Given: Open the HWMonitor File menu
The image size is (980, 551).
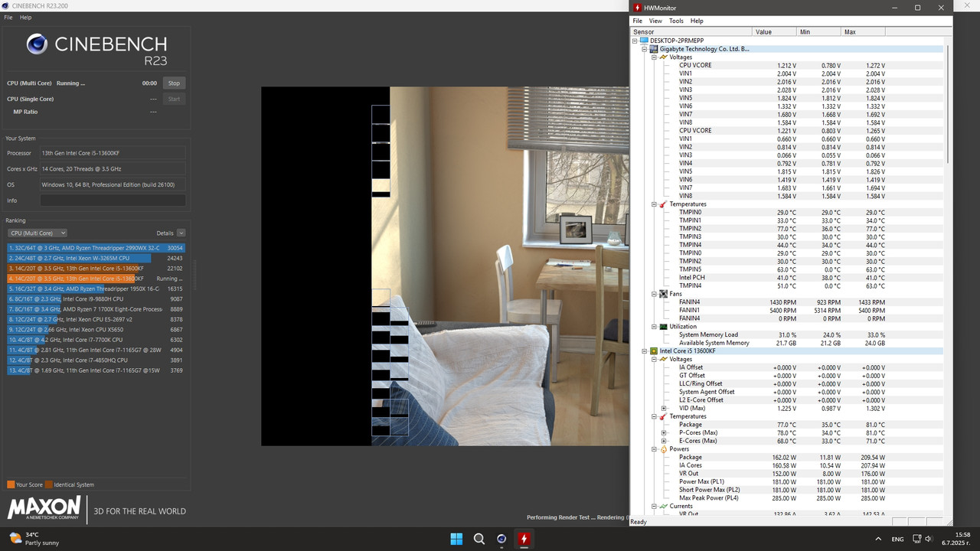Looking at the screenshot, I should 637,21.
